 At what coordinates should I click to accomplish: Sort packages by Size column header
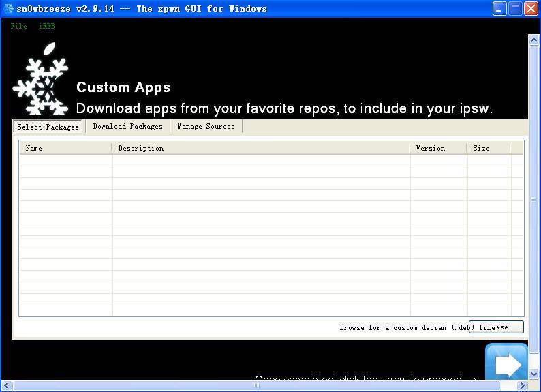[489, 148]
